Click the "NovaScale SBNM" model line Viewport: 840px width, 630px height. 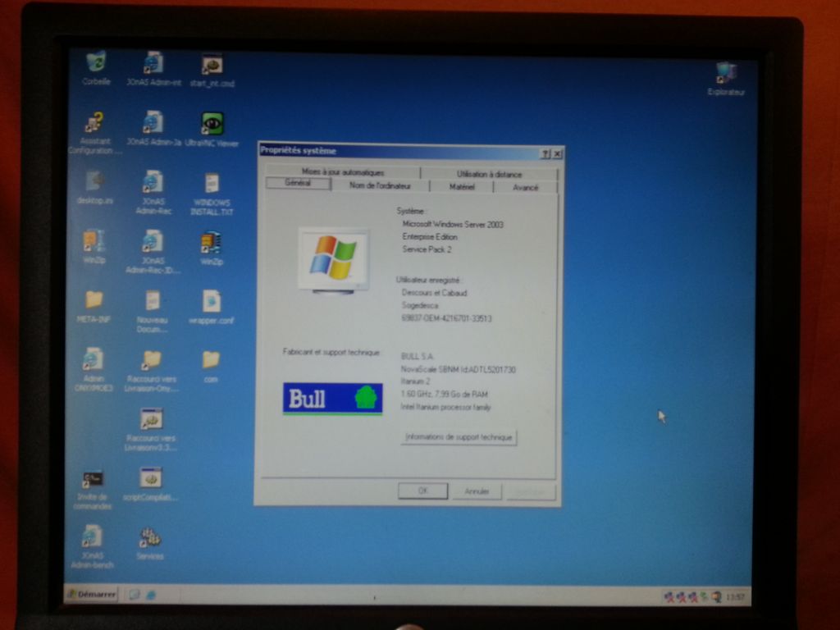click(x=458, y=370)
